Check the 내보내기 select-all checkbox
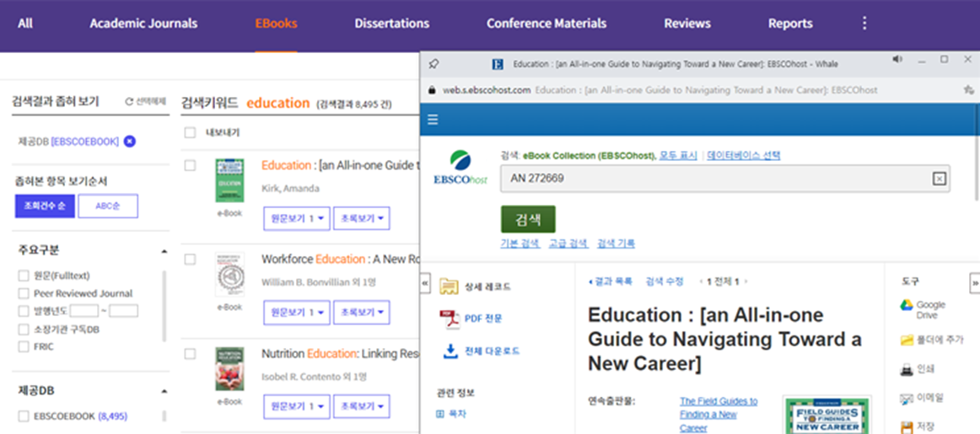The image size is (980, 434). (x=190, y=132)
